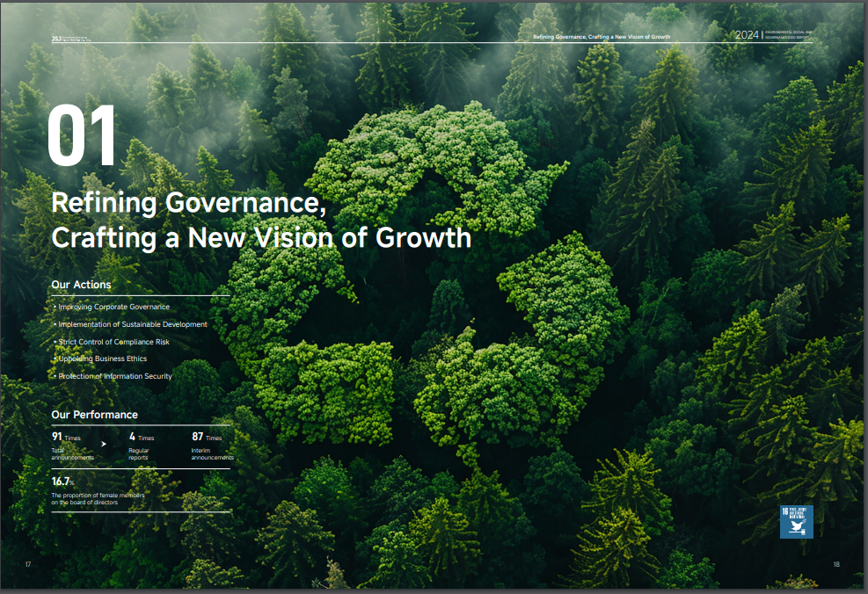This screenshot has width=868, height=594.
Task: Click the 16.7% female board members statistic
Action: click(63, 482)
